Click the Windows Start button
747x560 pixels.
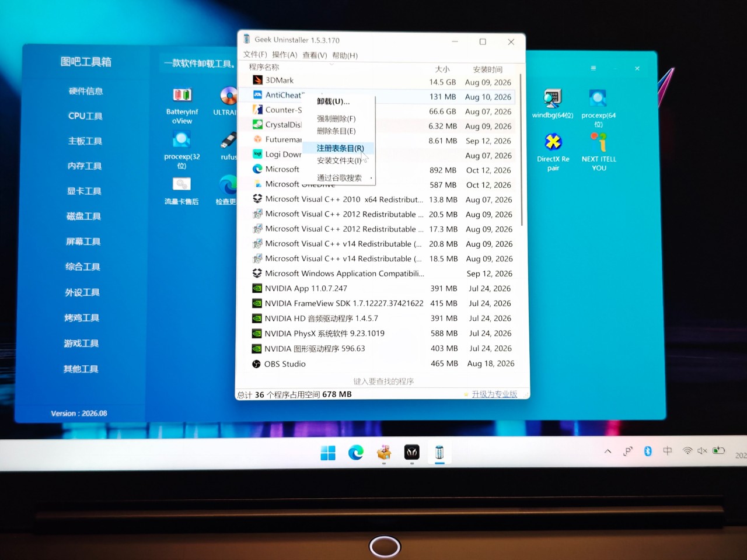point(328,453)
